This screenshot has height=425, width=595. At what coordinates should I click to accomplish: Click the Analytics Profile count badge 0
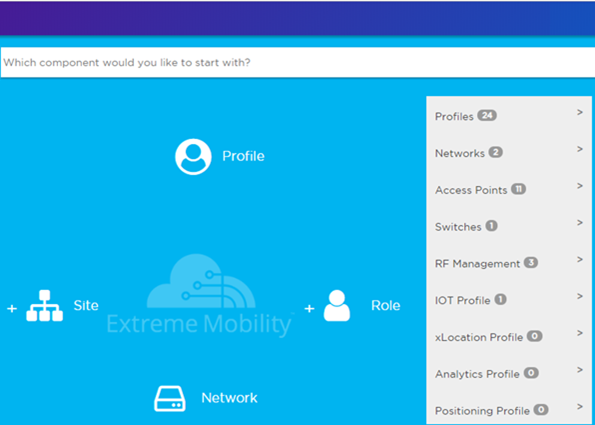[x=531, y=373]
